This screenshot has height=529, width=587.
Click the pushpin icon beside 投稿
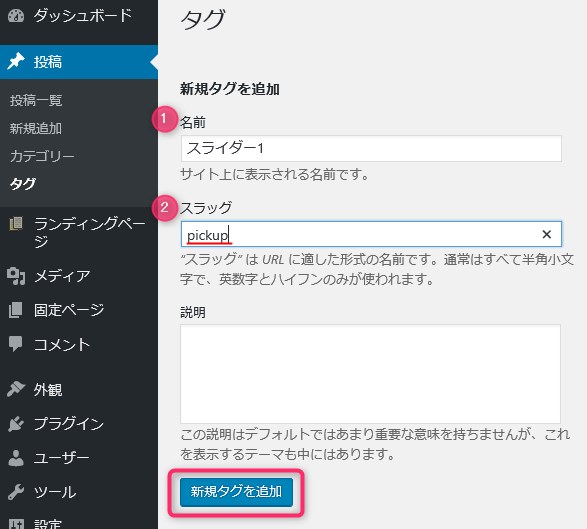pos(16,61)
